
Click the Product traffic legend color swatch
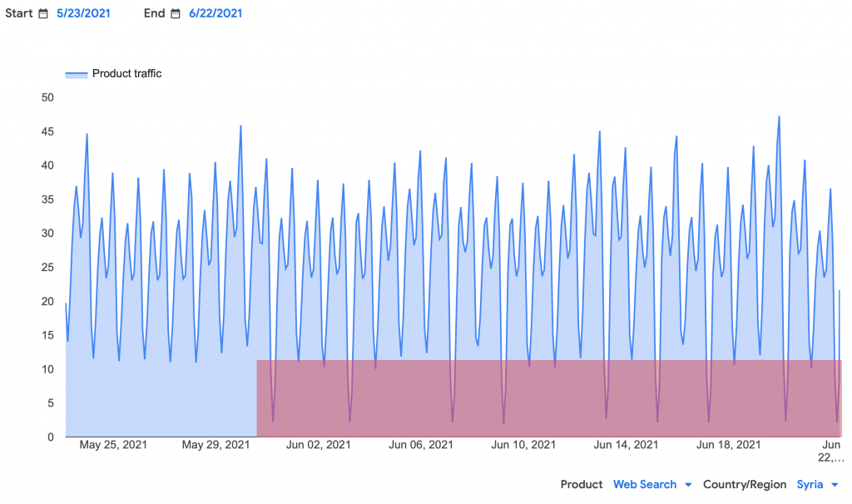[76, 74]
